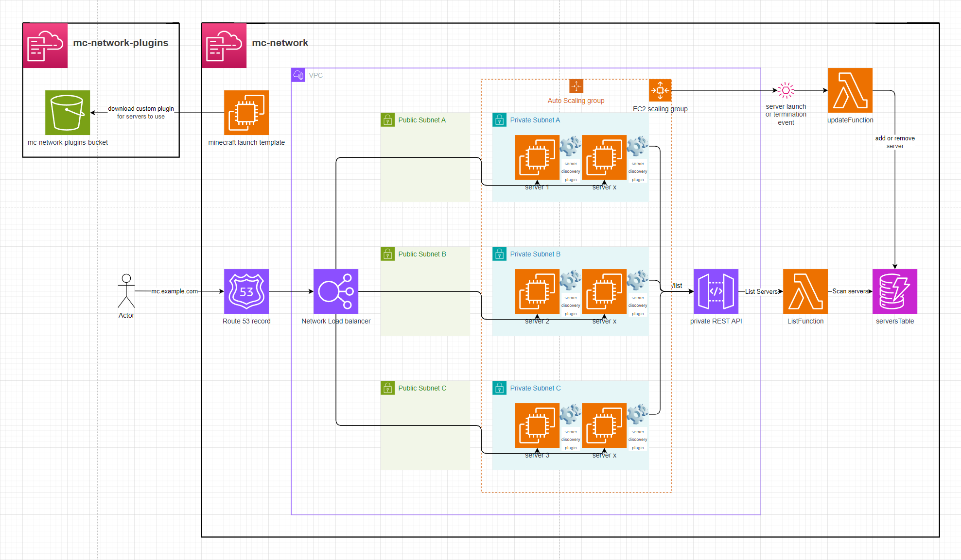The image size is (961, 560).
Task: Select the private REST API gateway icon
Action: click(716, 291)
